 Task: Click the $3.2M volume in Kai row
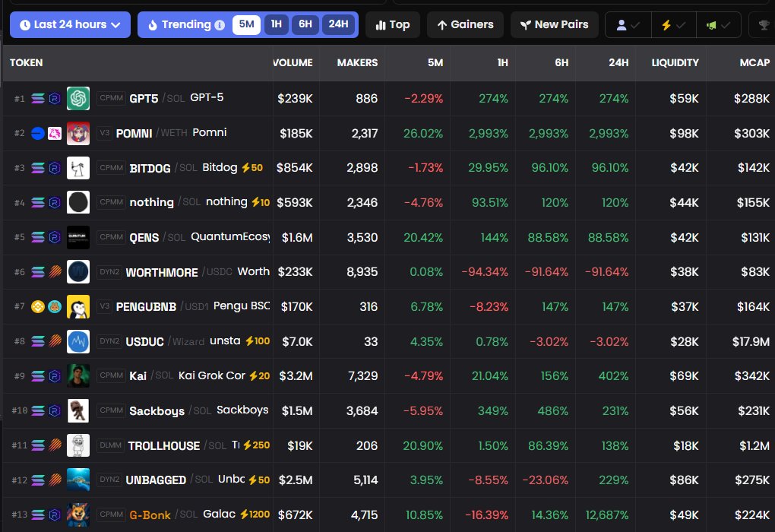[296, 375]
